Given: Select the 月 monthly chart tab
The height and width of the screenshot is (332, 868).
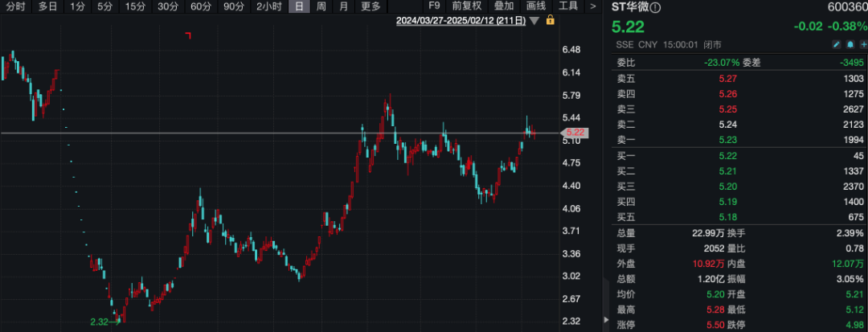Looking at the screenshot, I should click(344, 6).
